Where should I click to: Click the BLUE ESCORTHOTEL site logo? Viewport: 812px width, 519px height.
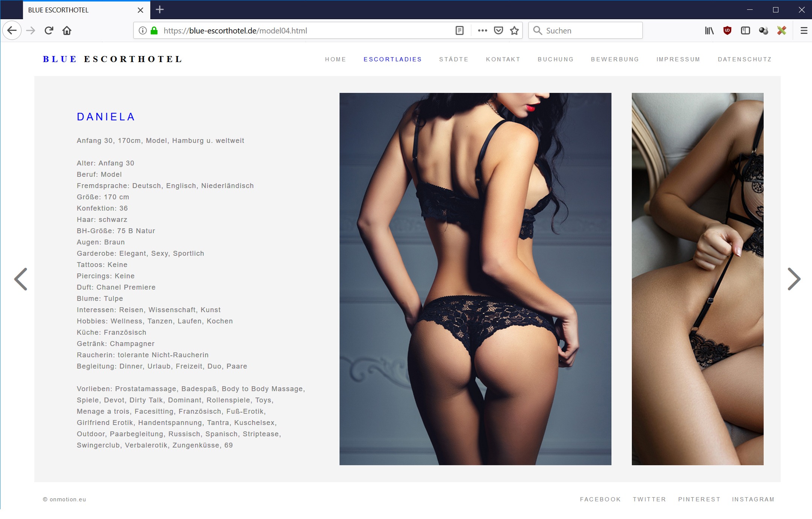[x=112, y=59]
